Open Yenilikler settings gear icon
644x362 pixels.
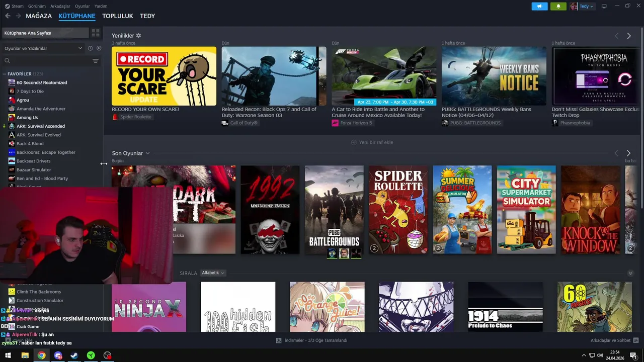[138, 36]
